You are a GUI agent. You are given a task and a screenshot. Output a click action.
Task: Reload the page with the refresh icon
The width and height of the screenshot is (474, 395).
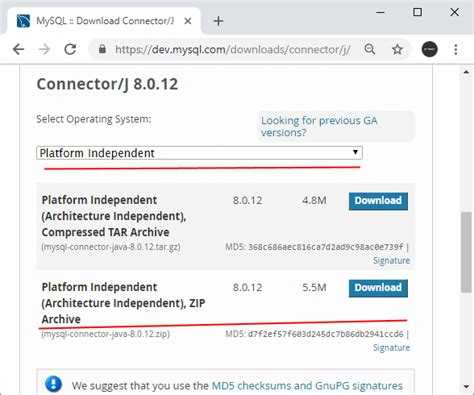click(x=70, y=49)
